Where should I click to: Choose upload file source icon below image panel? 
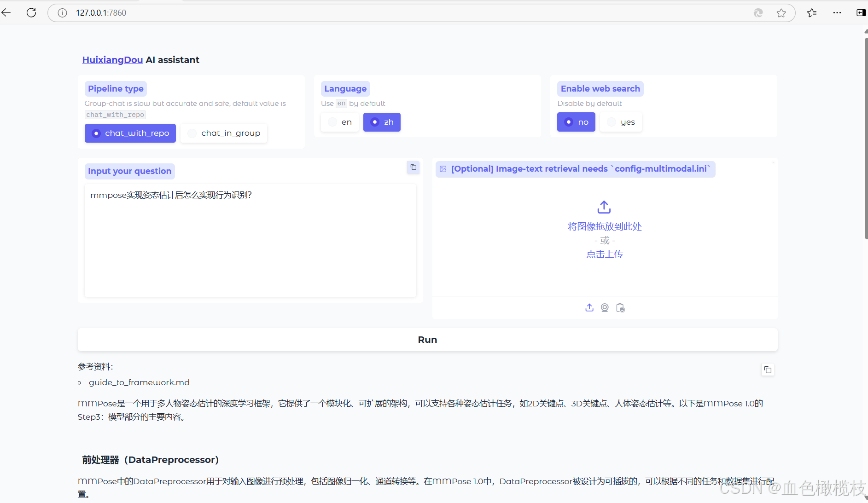click(x=589, y=307)
